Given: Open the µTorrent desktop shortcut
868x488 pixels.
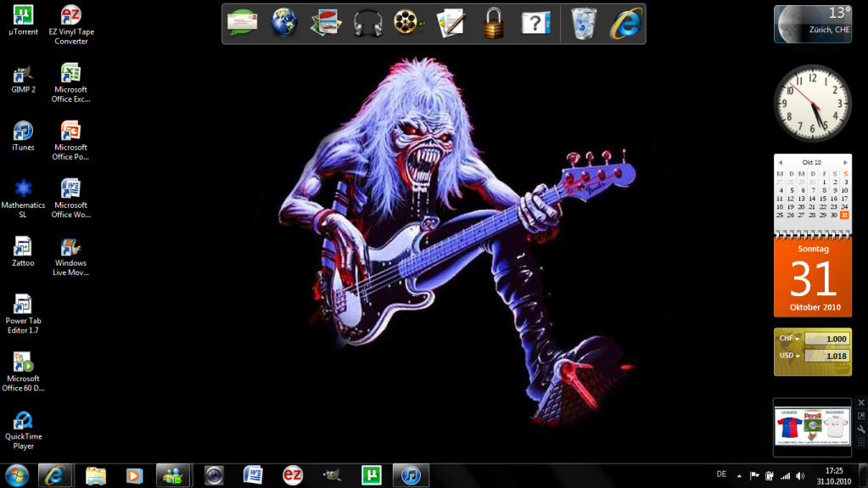Looking at the screenshot, I should pos(23,20).
